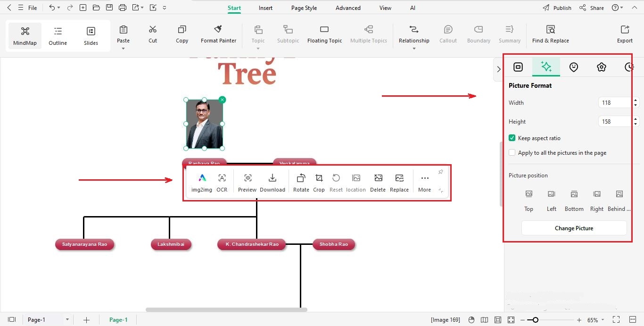Viewport: 644px width, 326px height.
Task: Open the AI tab
Action: tap(413, 8)
